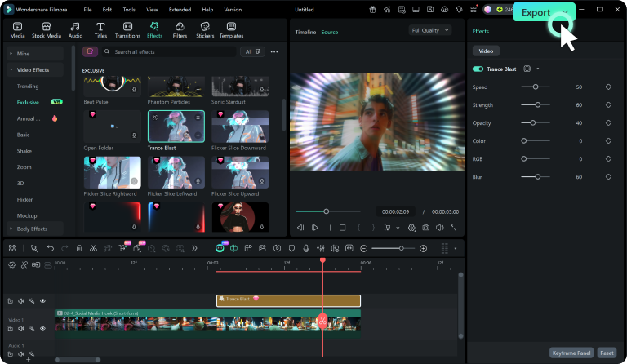Viewport: 627px width, 364px height.
Task: Open the Export options dropdown arrow
Action: point(566,12)
